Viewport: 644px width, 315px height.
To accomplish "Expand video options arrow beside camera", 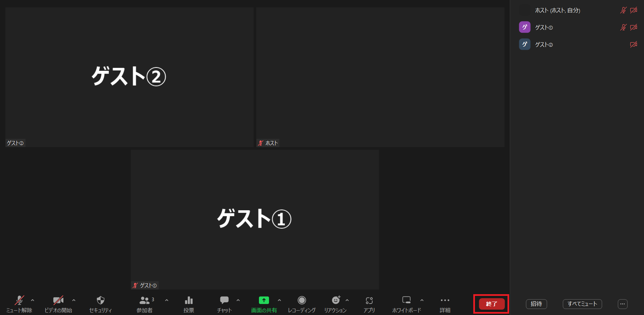I will pyautogui.click(x=74, y=300).
